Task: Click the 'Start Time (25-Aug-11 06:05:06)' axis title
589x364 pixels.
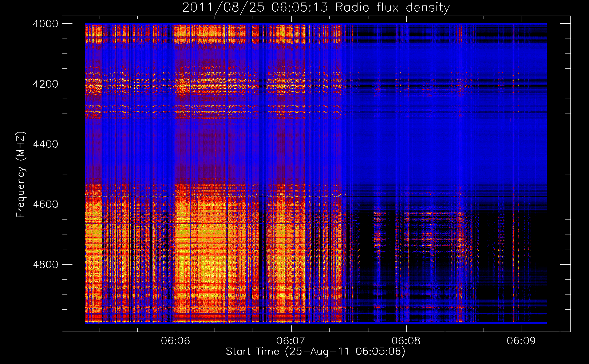Action: tap(316, 352)
